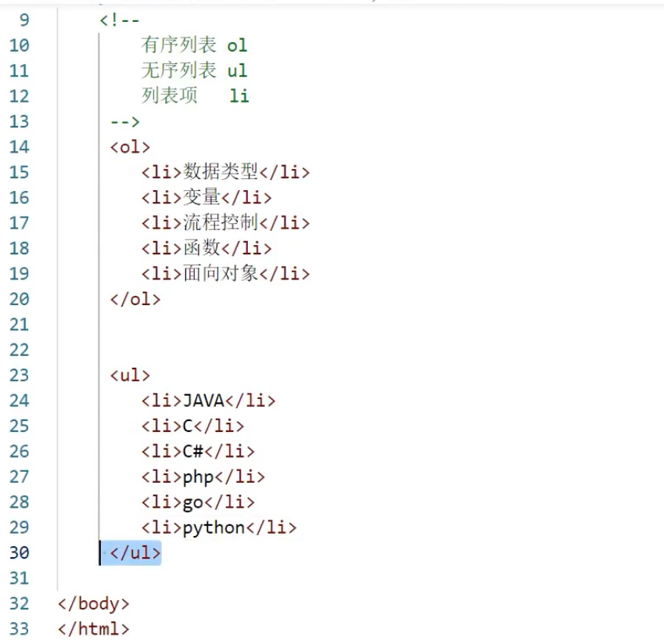This screenshot has height=644, width=664.
Task: Click the list item go line
Action: [x=198, y=502]
